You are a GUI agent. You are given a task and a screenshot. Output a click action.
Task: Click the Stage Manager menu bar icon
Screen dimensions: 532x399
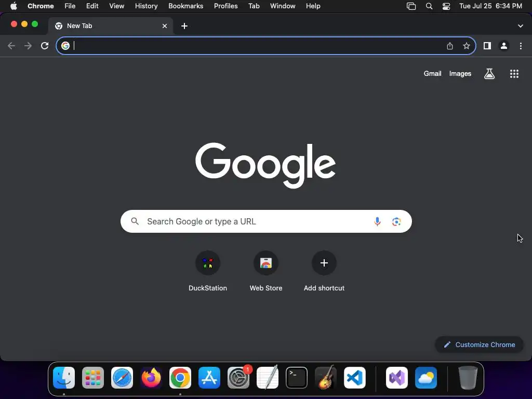coord(411,6)
